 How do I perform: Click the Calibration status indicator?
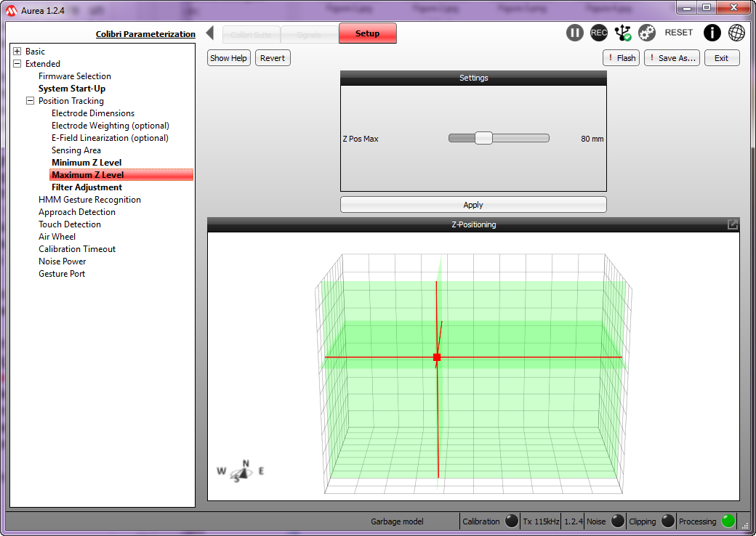point(512,521)
